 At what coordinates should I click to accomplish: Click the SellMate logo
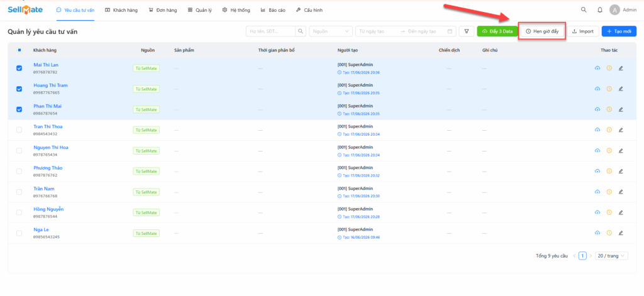25,10
